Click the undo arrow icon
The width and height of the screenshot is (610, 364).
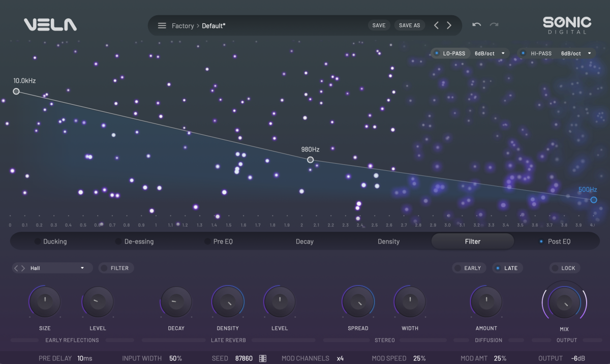(x=476, y=24)
